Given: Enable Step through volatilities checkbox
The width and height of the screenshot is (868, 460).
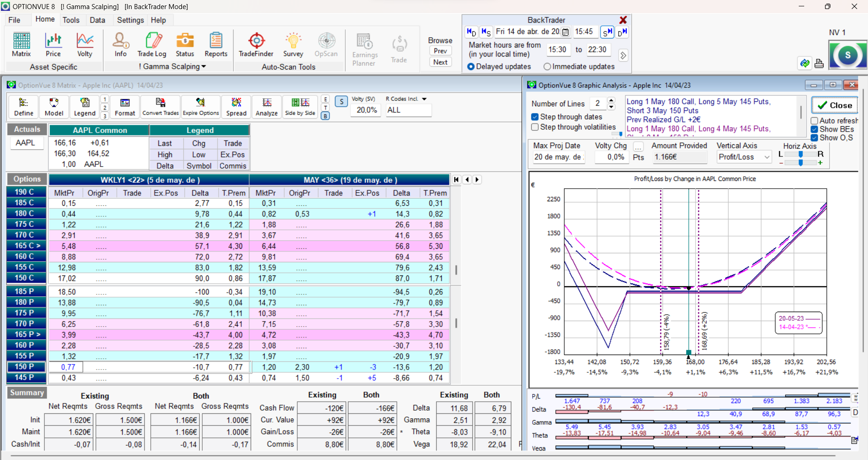Looking at the screenshot, I should tap(535, 127).
